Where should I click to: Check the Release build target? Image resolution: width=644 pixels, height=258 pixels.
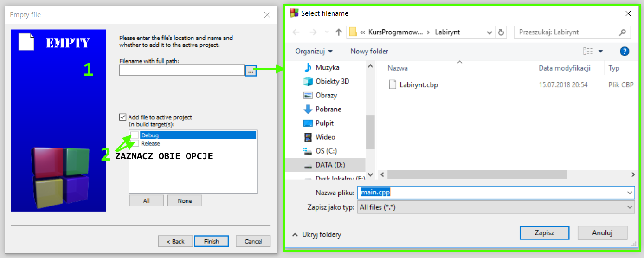coord(135,143)
